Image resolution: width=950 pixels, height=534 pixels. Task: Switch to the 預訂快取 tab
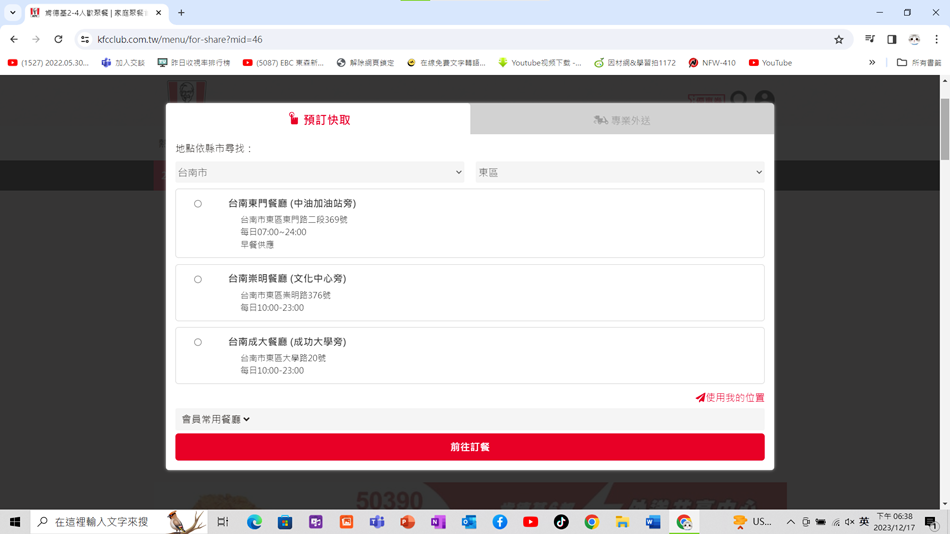(319, 119)
